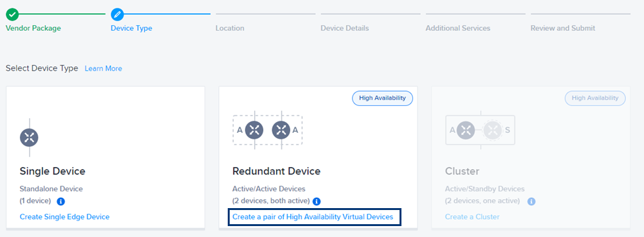Image resolution: width=644 pixels, height=237 pixels.
Task: Click the Create a Cluster link
Action: click(x=472, y=216)
